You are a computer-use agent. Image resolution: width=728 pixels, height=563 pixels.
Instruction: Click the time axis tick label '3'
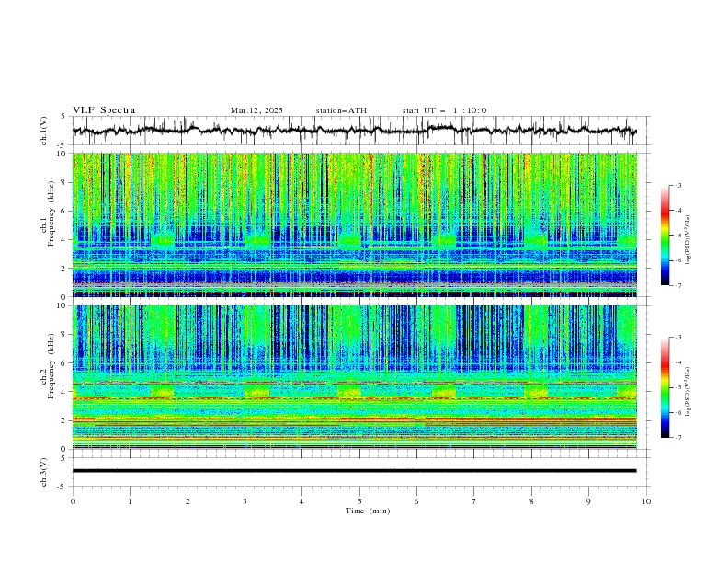[245, 501]
